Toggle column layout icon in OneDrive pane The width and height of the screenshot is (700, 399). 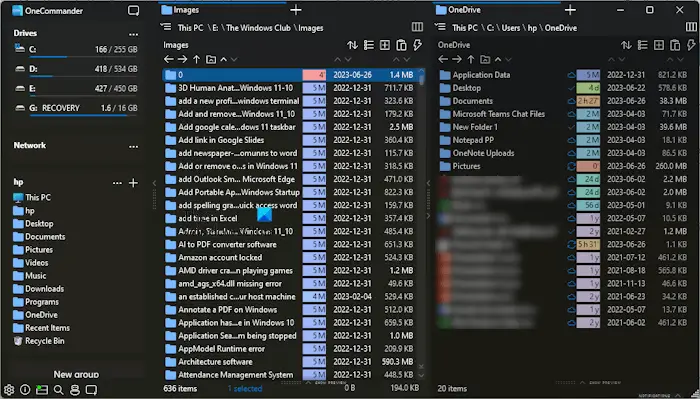point(691,27)
